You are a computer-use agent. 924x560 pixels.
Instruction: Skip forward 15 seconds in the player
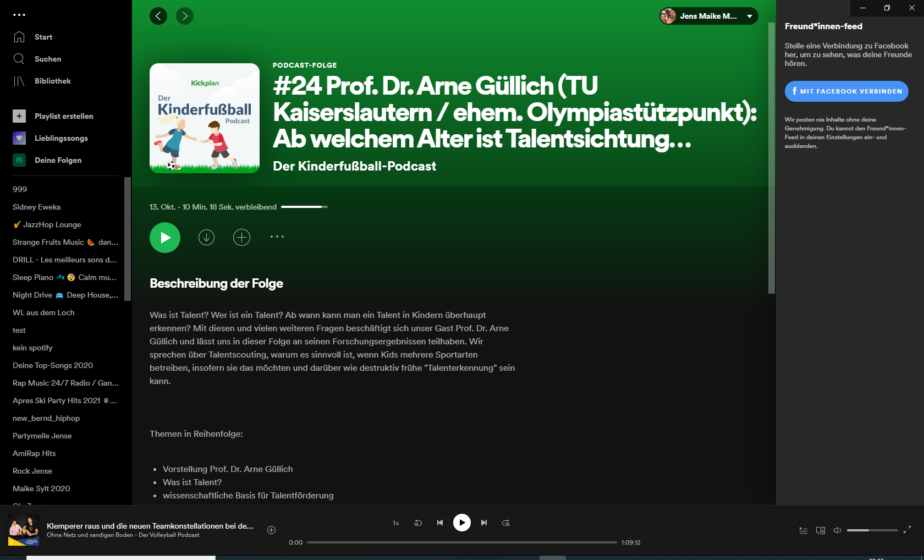coord(506,523)
